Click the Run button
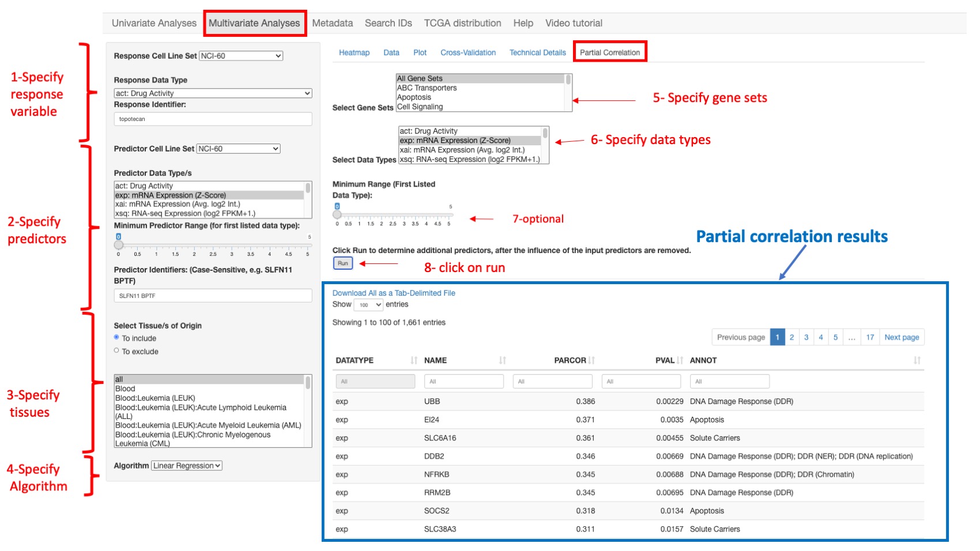This screenshot has width=980, height=551. pyautogui.click(x=342, y=262)
